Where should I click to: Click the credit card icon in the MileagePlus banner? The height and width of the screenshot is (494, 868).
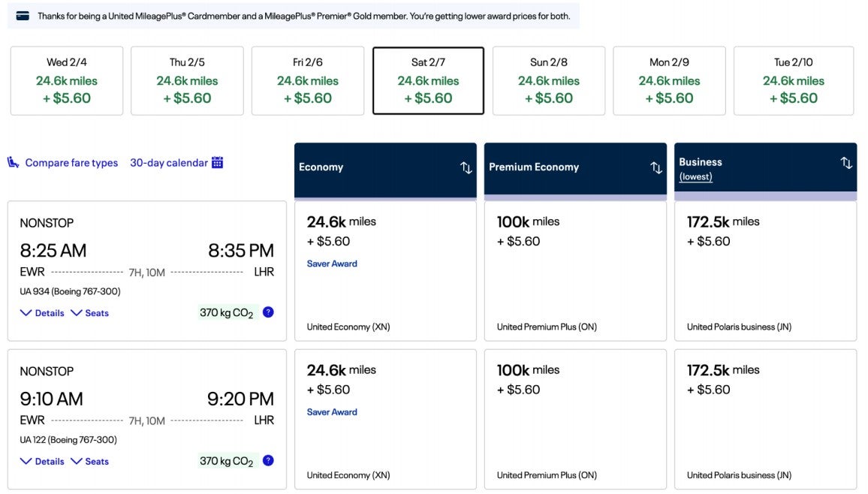tap(21, 14)
